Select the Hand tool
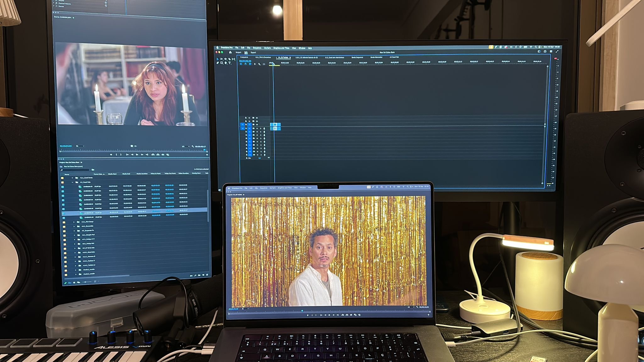The width and height of the screenshot is (644, 362). (226, 63)
